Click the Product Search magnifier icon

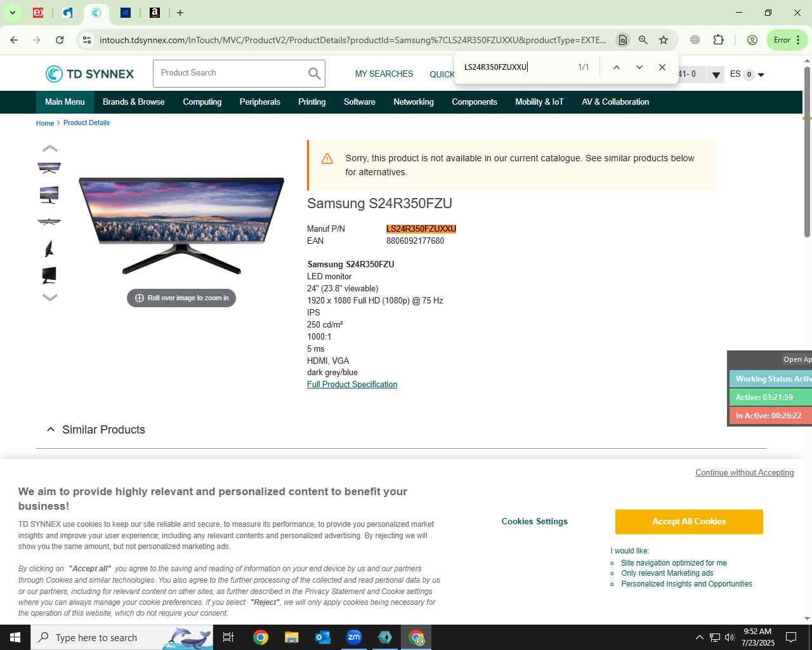pyautogui.click(x=314, y=74)
